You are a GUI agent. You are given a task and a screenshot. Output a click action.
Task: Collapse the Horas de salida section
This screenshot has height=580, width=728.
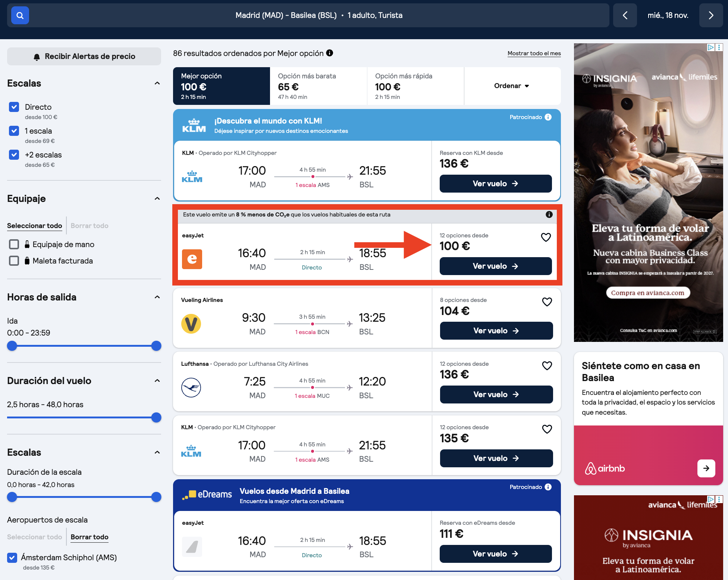tap(157, 297)
